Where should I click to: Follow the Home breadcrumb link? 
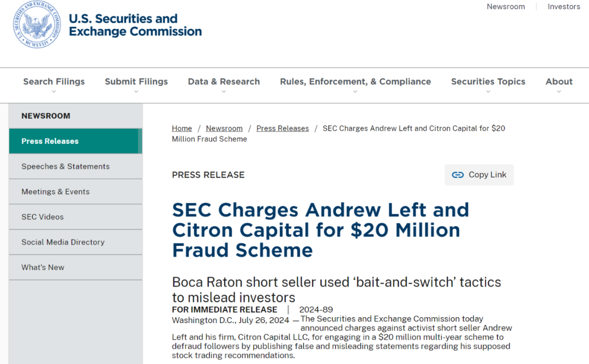point(182,129)
